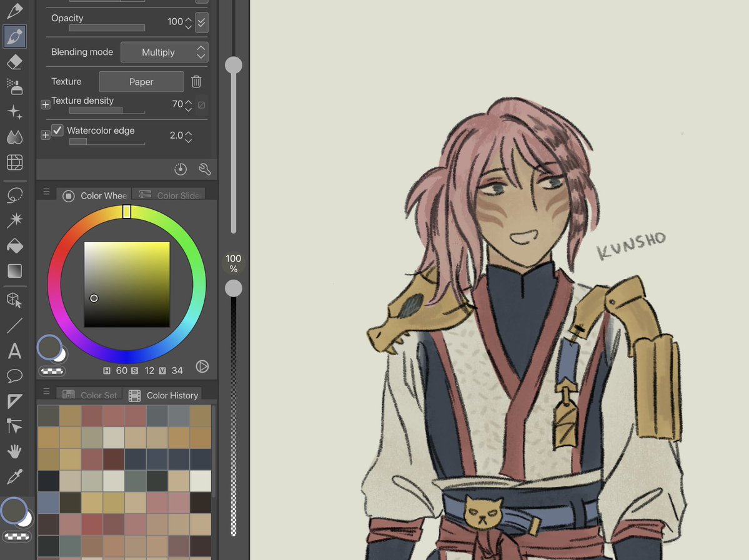Reset tool properties to initial settings
Viewport: 749px width, 560px height.
pyautogui.click(x=181, y=169)
